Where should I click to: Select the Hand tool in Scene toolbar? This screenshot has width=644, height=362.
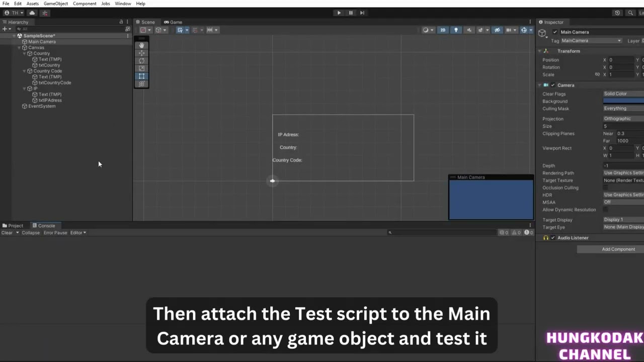141,45
